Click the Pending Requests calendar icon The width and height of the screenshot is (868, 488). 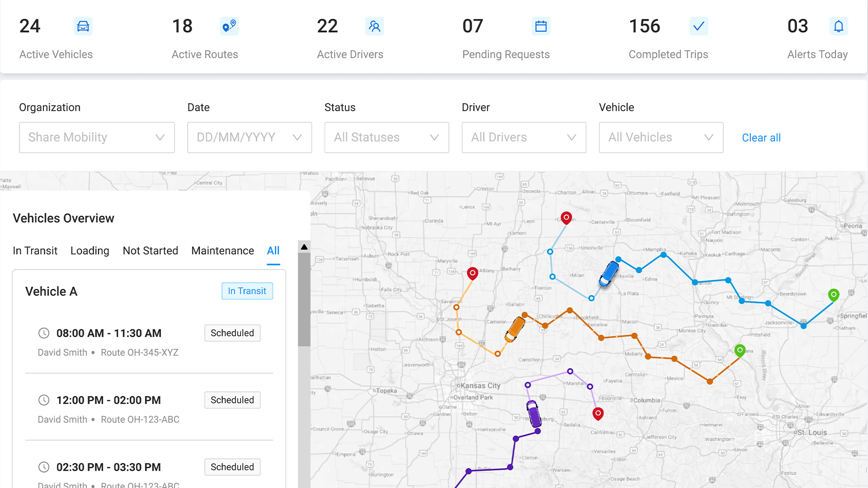tap(541, 26)
